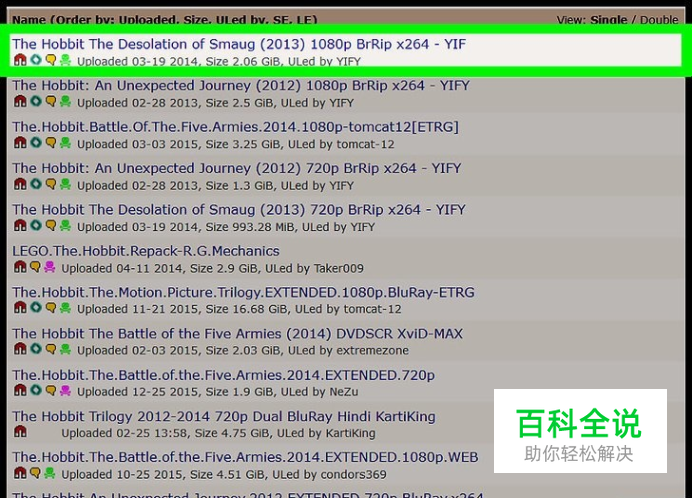The width and height of the screenshot is (692, 498).
Task: Open The Hobbit: An Unexpected Journey 1080p link
Action: pos(241,86)
